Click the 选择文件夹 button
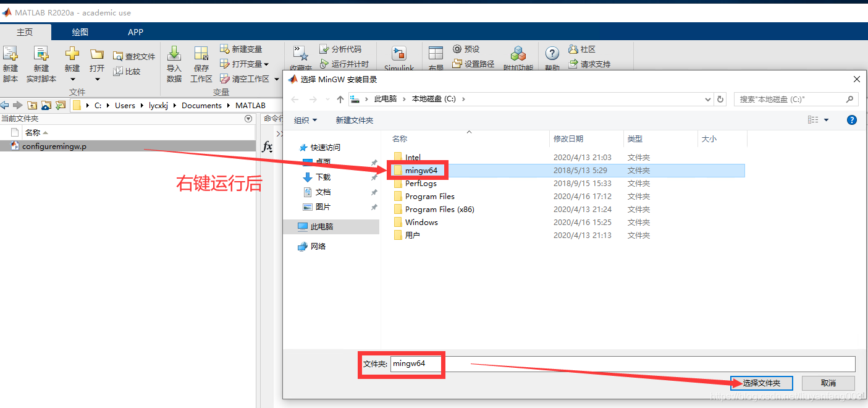 761,383
